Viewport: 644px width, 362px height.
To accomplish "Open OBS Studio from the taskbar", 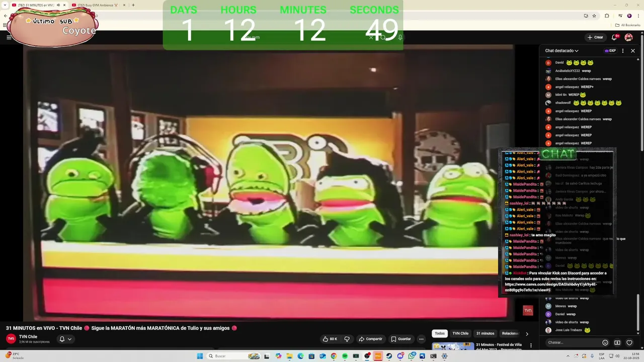I will 366,356.
